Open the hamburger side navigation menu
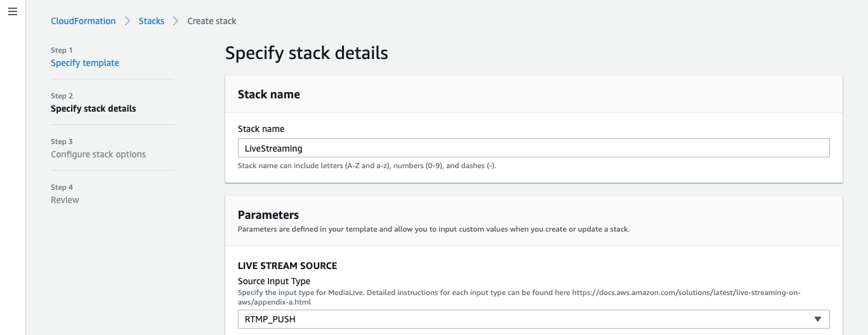Screen dimensions: 868x335 click(x=13, y=12)
